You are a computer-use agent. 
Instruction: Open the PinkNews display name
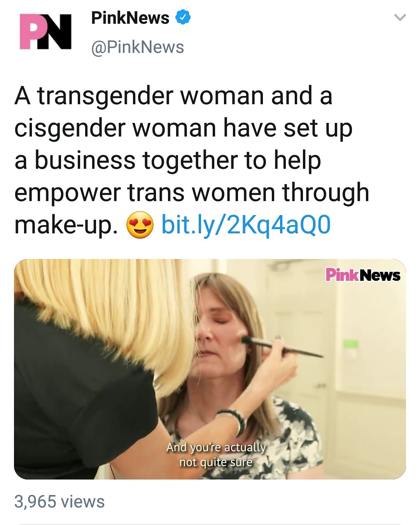tap(130, 18)
